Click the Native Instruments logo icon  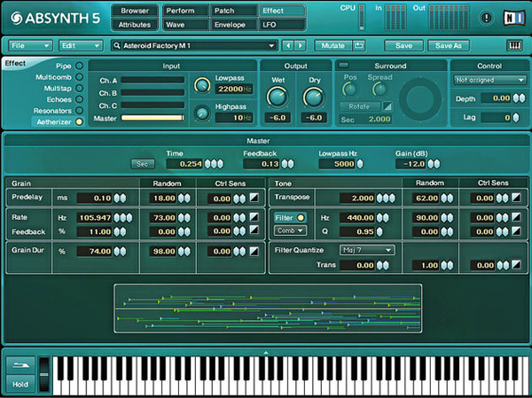pos(512,17)
